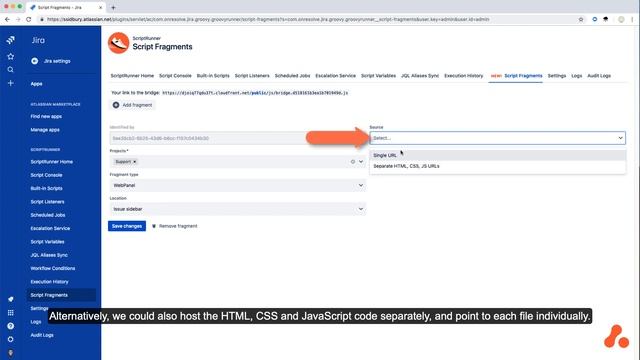Switch to Scheduled Jobs tab
Screen dimensions: 640x360
[292, 76]
